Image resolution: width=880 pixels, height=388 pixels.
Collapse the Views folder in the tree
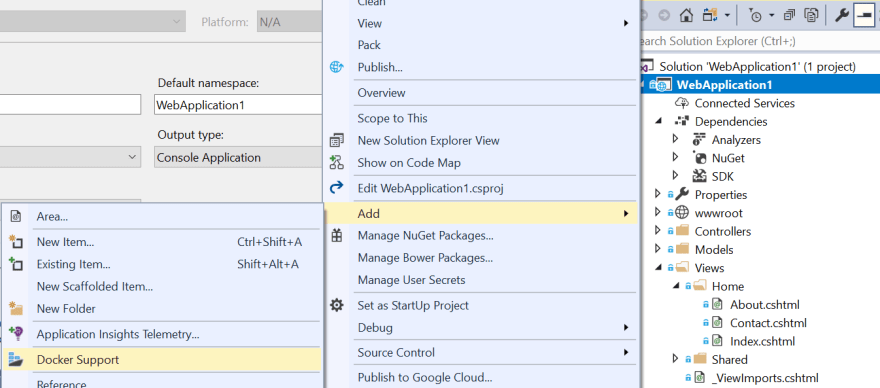[658, 268]
